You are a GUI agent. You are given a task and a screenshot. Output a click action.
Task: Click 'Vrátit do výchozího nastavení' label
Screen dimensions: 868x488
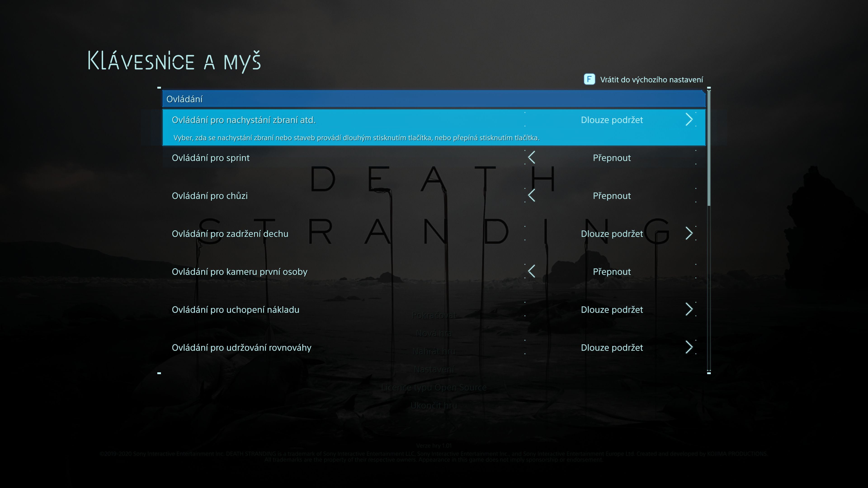[651, 80]
